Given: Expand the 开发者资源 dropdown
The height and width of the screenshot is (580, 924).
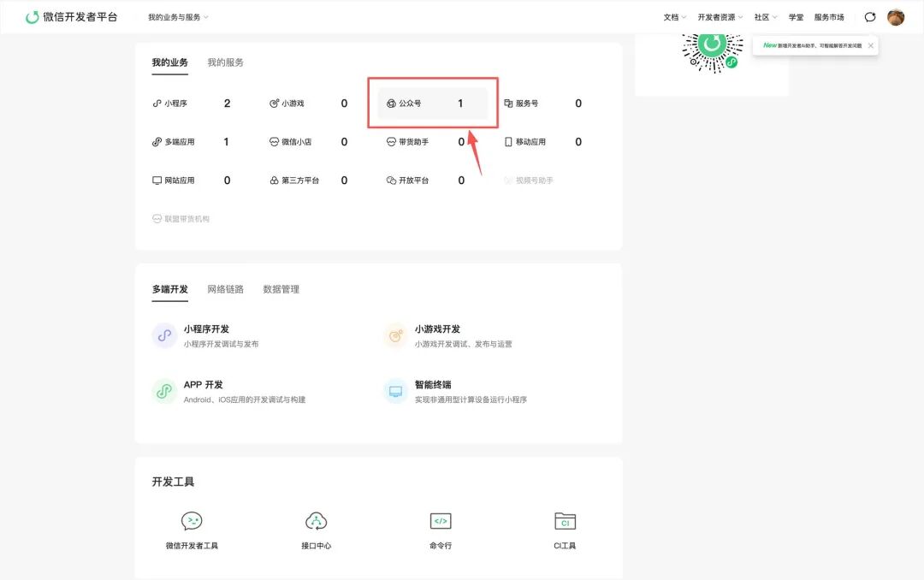Looking at the screenshot, I should 720,17.
